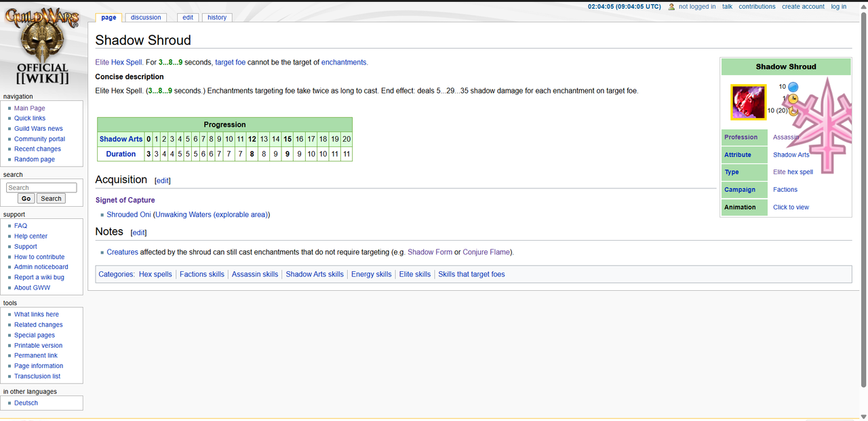Open Related changes tool
The height and width of the screenshot is (421, 868).
(39, 325)
